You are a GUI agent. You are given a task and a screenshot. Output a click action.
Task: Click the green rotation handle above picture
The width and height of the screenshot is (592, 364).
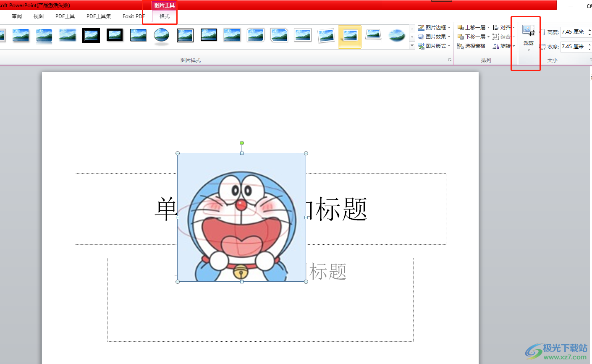(242, 143)
